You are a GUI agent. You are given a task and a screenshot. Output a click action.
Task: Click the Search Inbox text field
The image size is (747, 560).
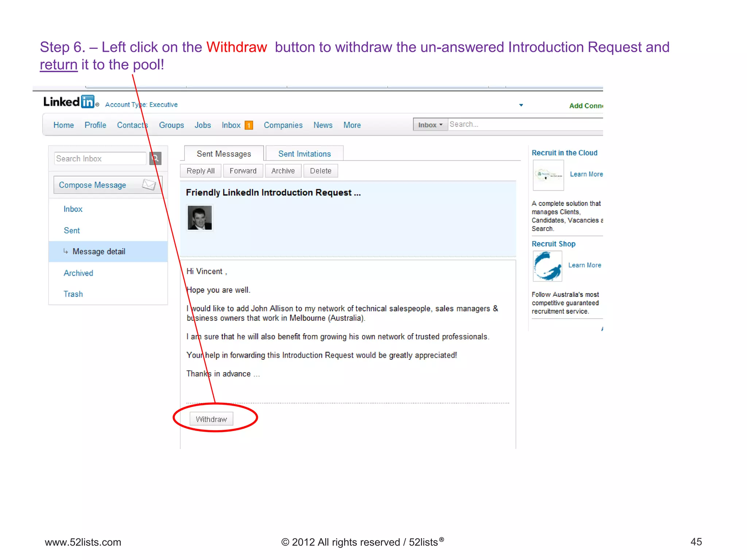100,159
